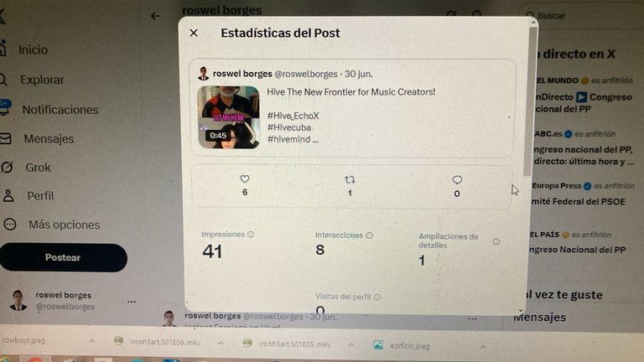Expand account menu dots beside roswel borges
644x362 pixels.
pos(132,302)
